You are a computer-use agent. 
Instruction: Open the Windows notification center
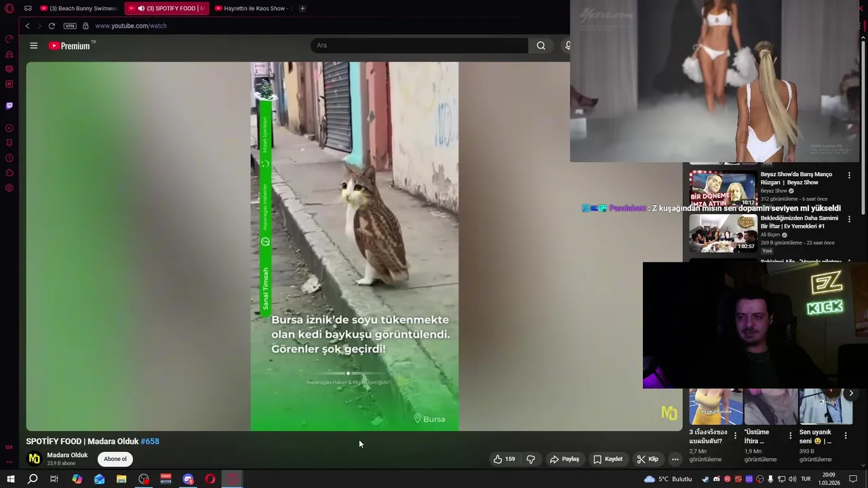(x=853, y=479)
